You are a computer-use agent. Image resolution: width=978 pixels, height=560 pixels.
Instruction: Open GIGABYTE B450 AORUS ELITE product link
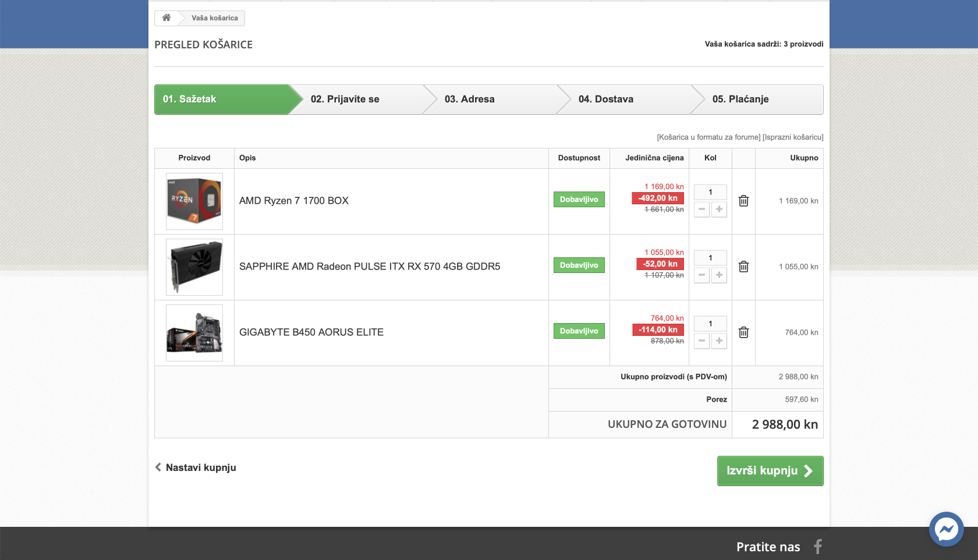click(x=311, y=332)
